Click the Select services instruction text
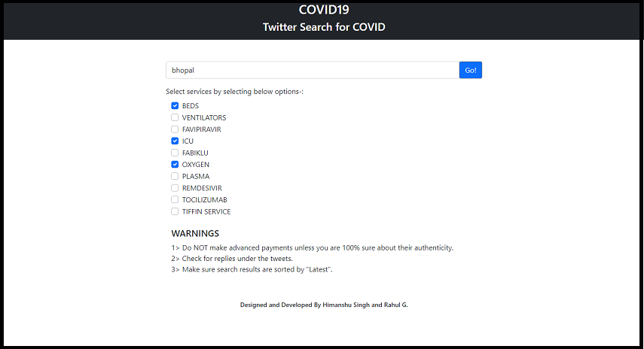This screenshot has width=644, height=349. (x=234, y=92)
